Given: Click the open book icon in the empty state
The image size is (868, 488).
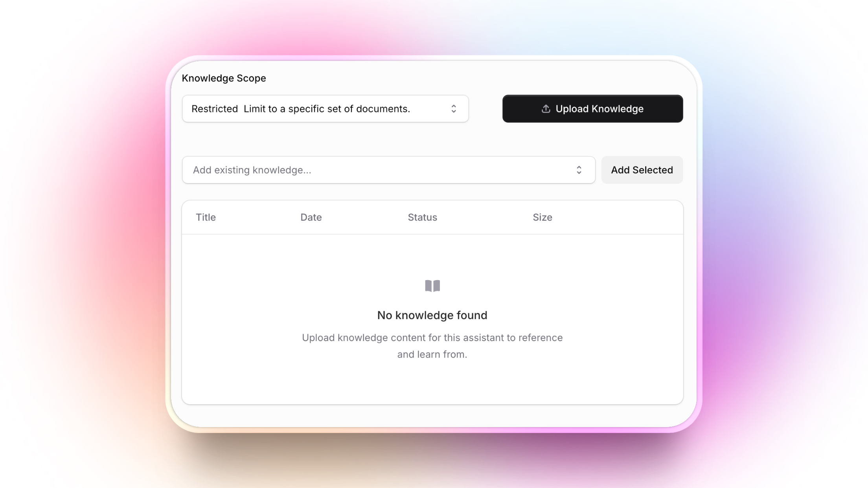Looking at the screenshot, I should coord(432,286).
